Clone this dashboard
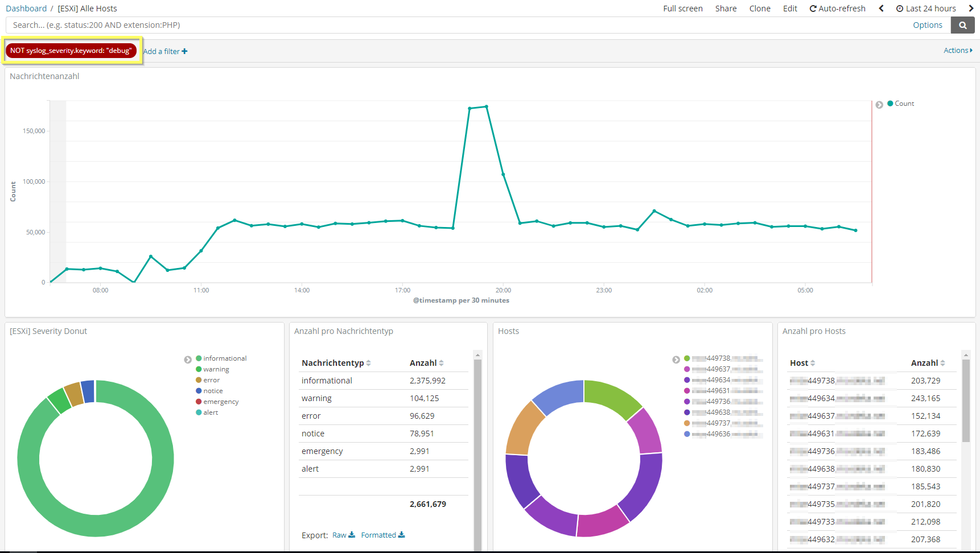This screenshot has width=980, height=553. click(760, 9)
